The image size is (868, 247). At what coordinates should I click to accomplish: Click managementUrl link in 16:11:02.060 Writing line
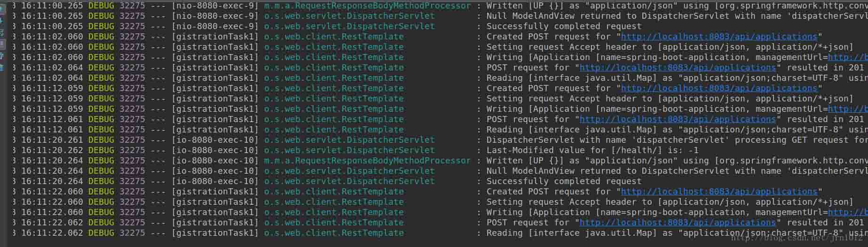(848, 57)
